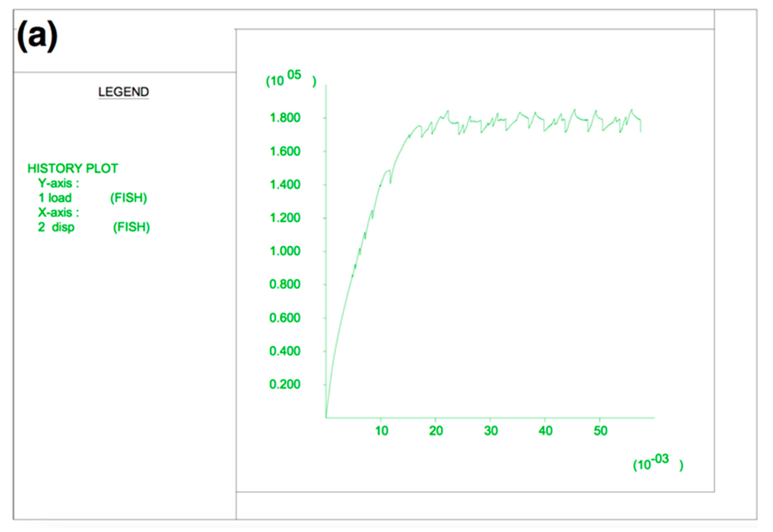This screenshot has height=532, width=773.
Task: Select the 1.000 y-axis tick label
Action: [285, 251]
